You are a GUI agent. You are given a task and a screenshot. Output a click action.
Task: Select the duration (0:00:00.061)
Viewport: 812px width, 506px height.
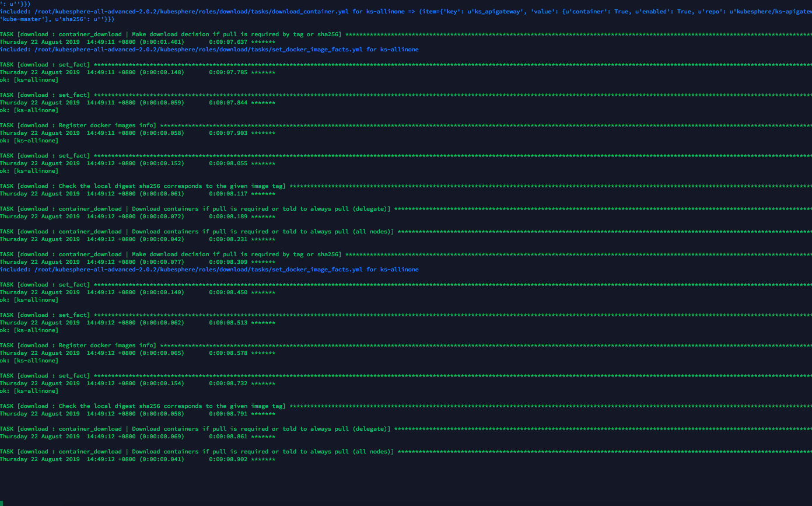coord(162,194)
